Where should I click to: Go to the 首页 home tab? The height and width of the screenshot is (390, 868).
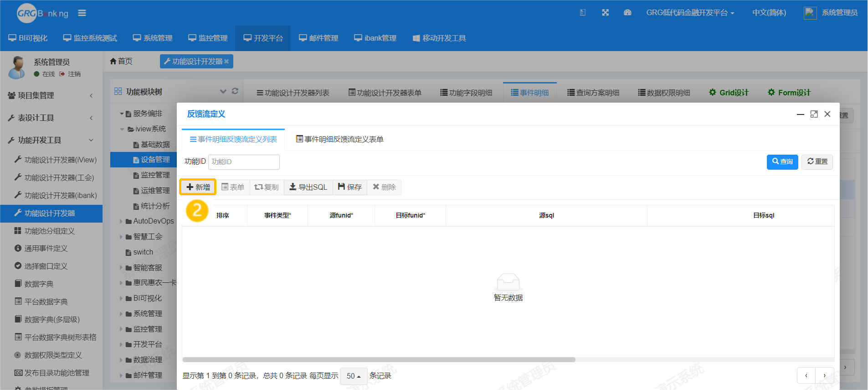[121, 61]
